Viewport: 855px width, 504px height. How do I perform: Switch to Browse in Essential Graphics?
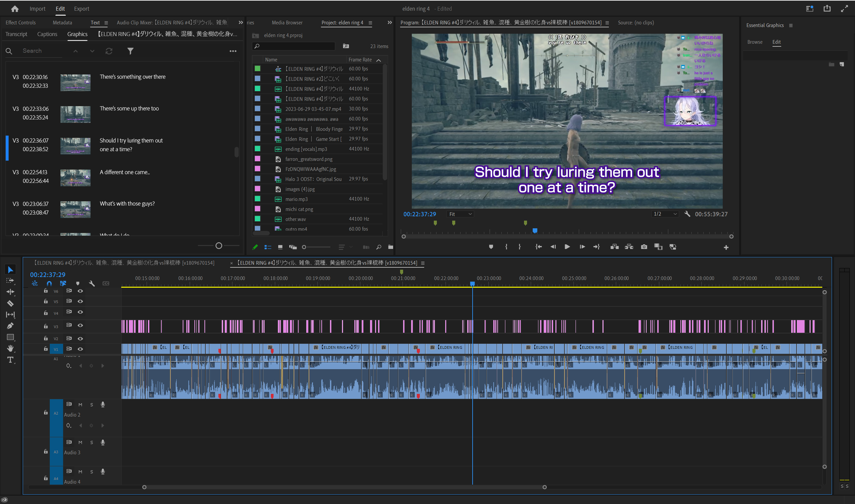tap(755, 42)
